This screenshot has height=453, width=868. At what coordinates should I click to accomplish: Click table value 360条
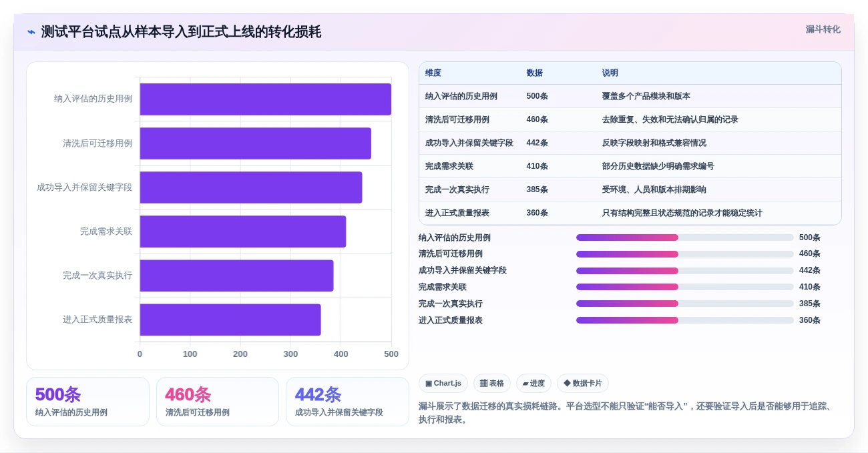537,213
